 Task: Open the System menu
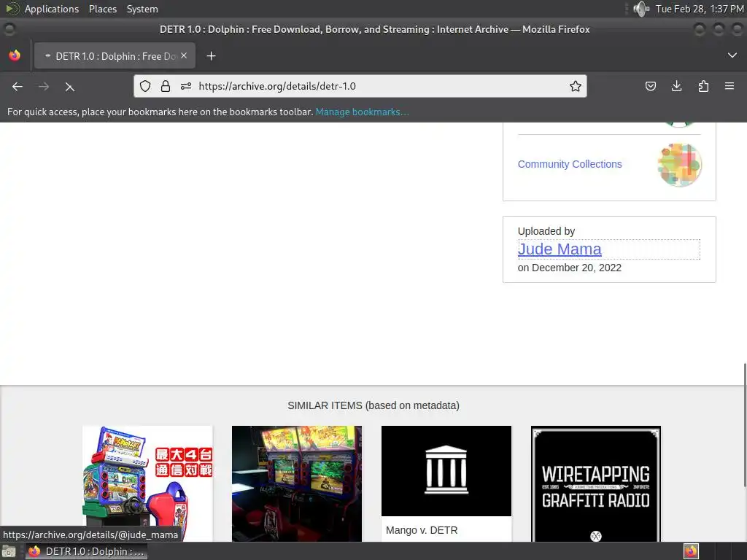pos(142,9)
